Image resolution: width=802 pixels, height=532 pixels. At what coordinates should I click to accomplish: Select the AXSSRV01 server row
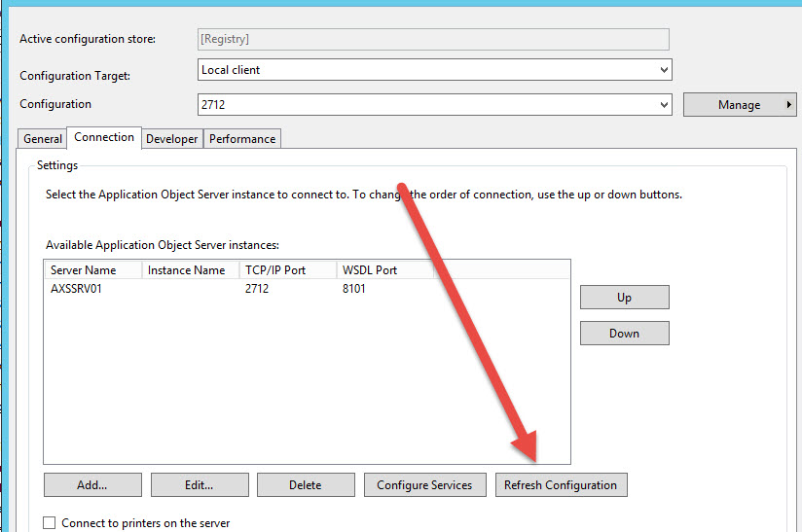tap(78, 289)
